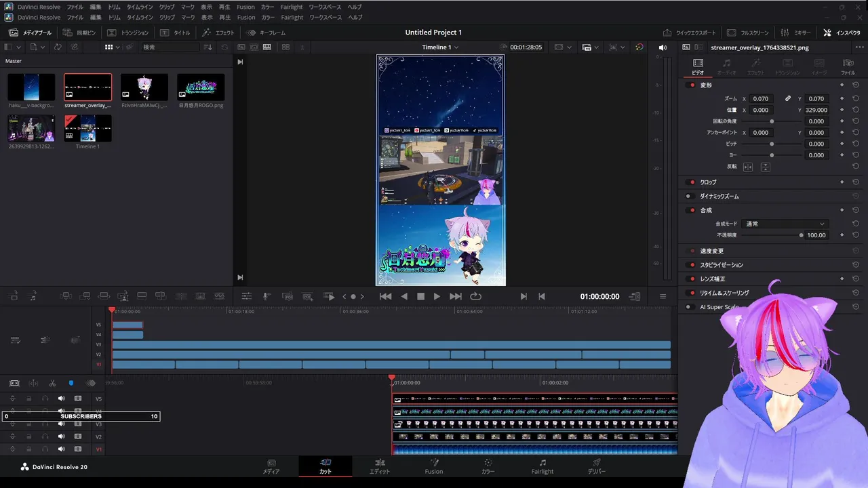
Task: Add keyframe for ズーム
Action: pyautogui.click(x=842, y=99)
